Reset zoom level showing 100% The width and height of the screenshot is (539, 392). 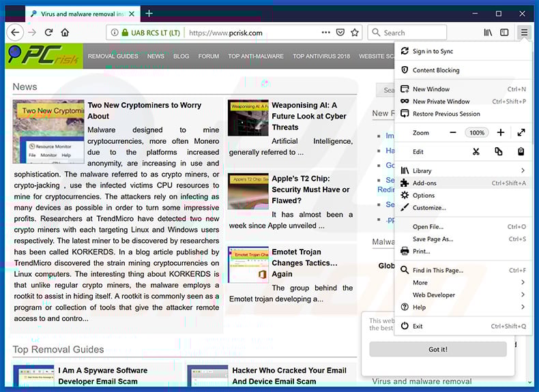point(477,133)
